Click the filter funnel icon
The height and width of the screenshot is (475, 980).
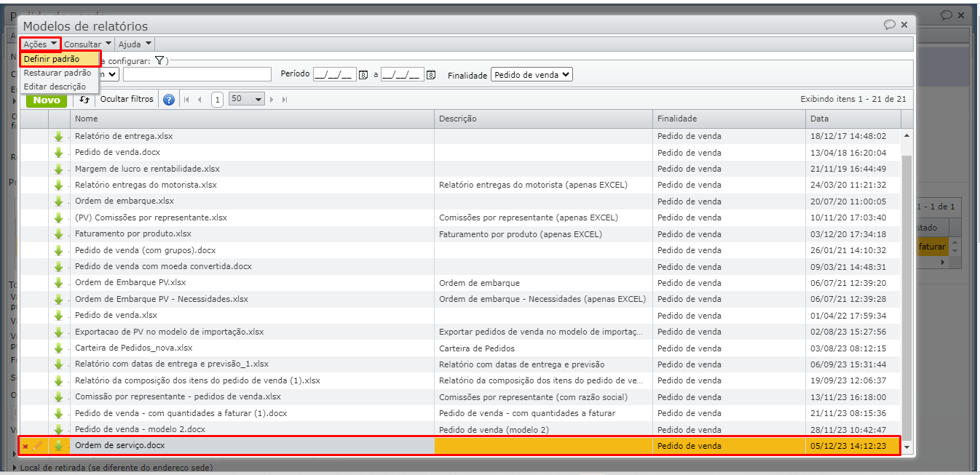coord(159,61)
